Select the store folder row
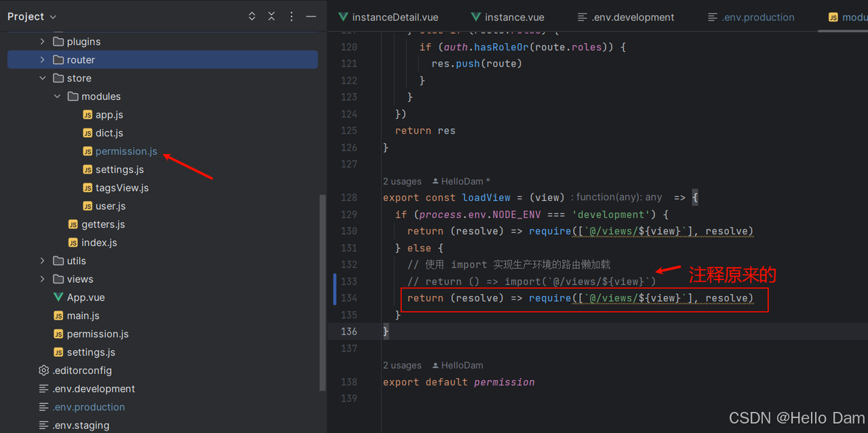This screenshot has height=433, width=868. click(x=163, y=78)
